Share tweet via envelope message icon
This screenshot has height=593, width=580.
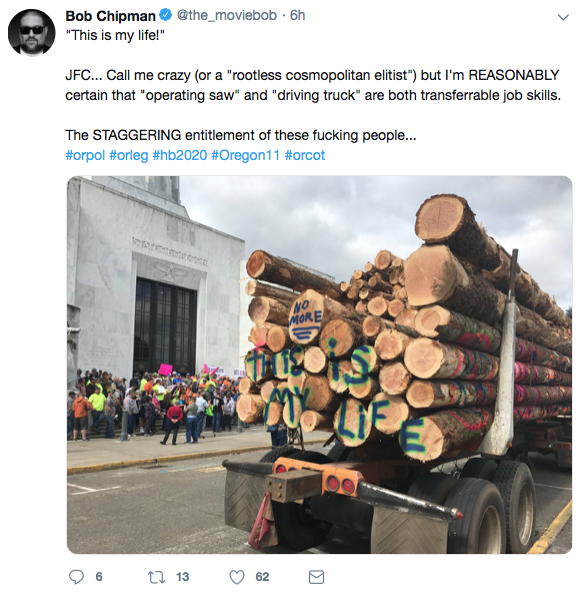tap(316, 577)
